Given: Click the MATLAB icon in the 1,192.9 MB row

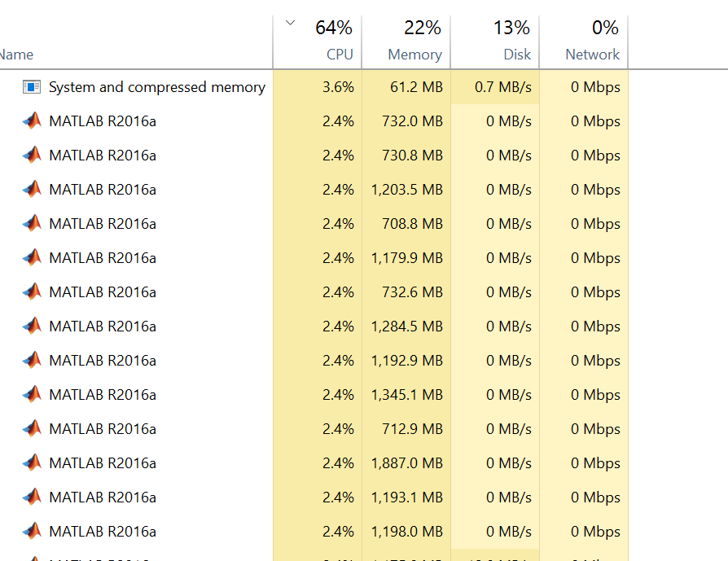Looking at the screenshot, I should coord(32,361).
